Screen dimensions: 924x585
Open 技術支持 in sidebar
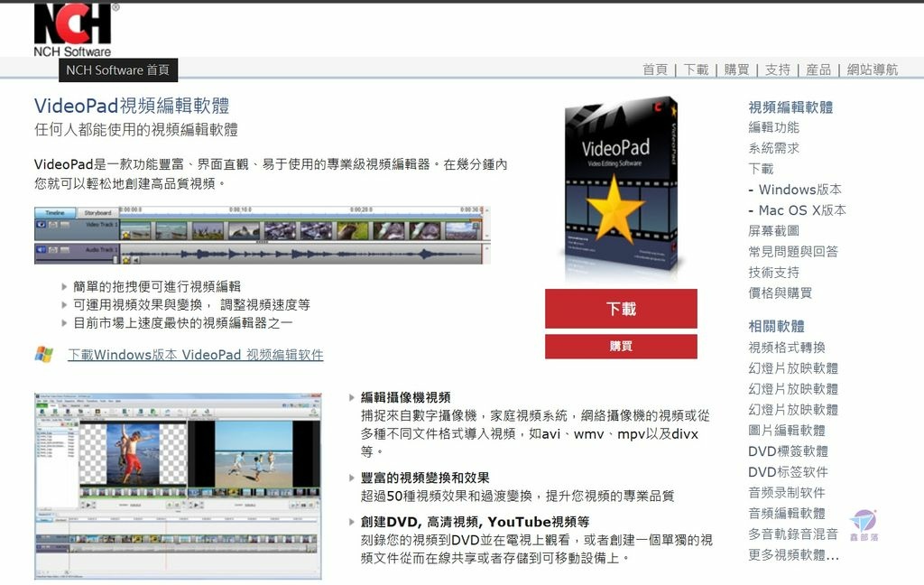point(773,273)
